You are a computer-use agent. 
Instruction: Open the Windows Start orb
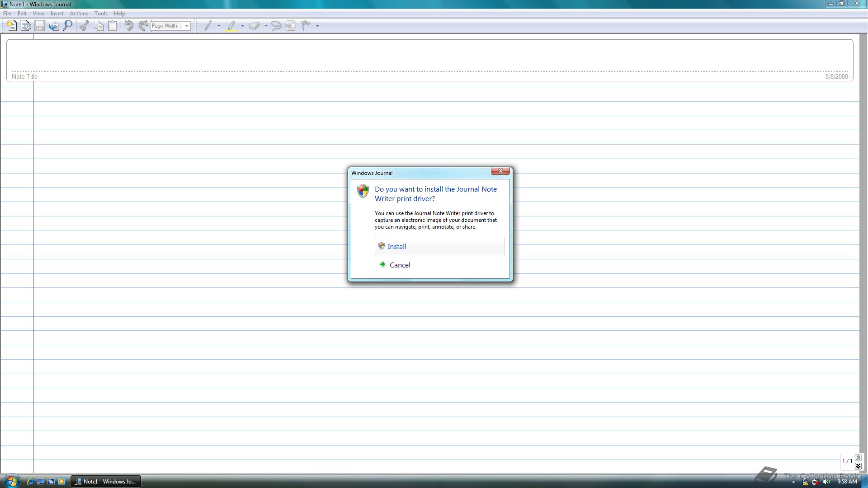point(11,481)
